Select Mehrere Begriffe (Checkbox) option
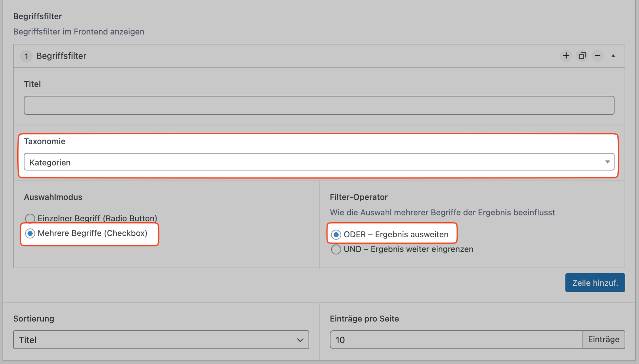The height and width of the screenshot is (364, 639). pos(30,234)
